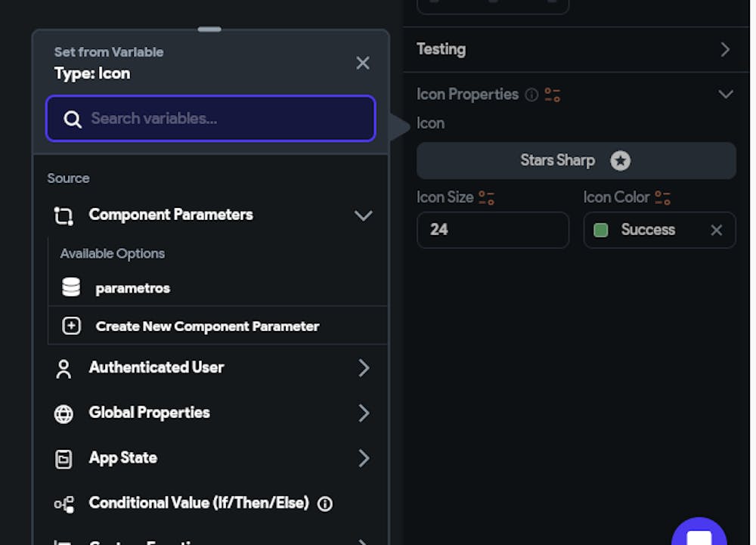This screenshot has width=756, height=545.
Task: Click the parametros database icon
Action: pos(71,288)
